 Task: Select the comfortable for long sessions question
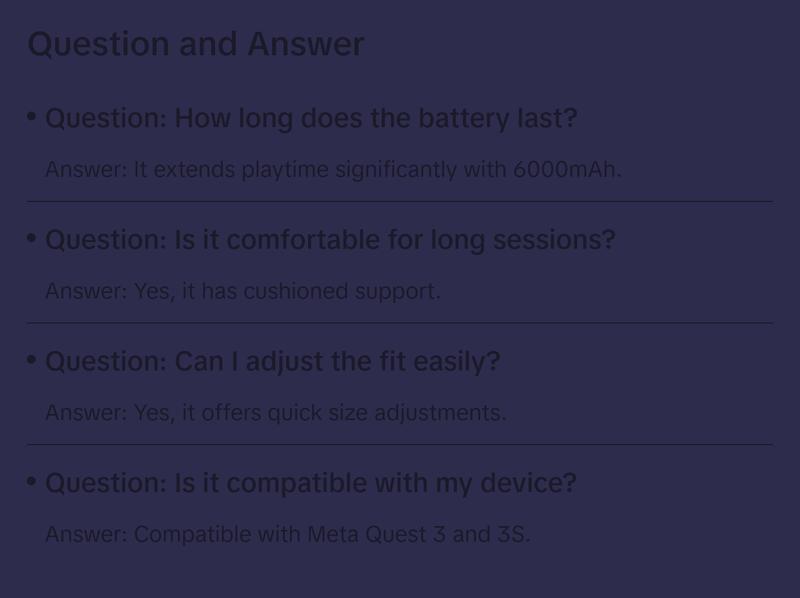[x=330, y=240]
